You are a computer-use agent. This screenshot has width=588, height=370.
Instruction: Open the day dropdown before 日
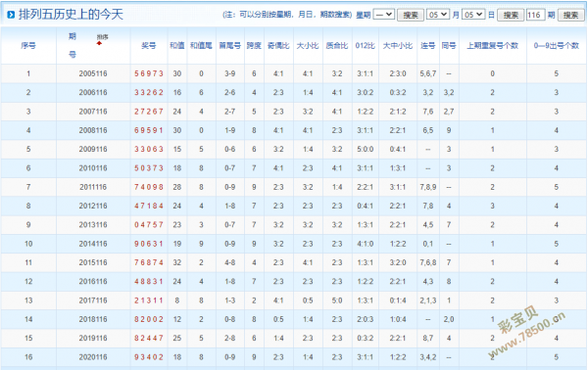point(473,15)
